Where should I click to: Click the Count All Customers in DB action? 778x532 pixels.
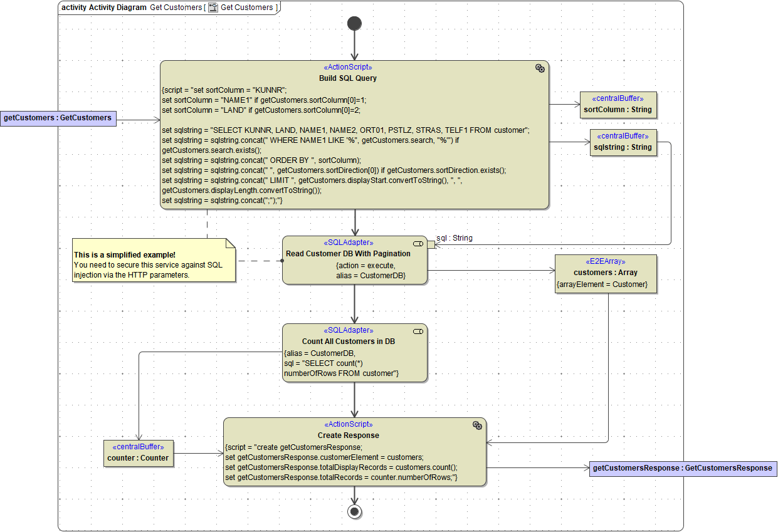point(355,352)
